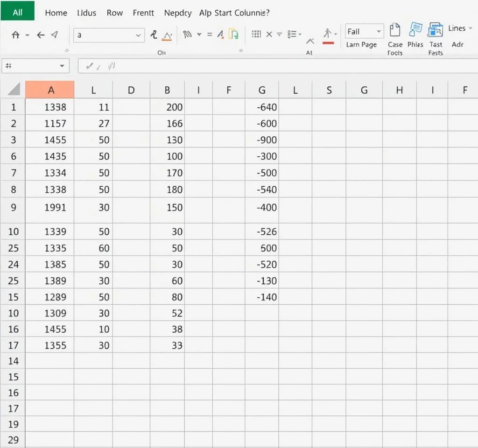This screenshot has width=478, height=448.
Task: Click the icon with the red underline bar
Action: [328, 36]
